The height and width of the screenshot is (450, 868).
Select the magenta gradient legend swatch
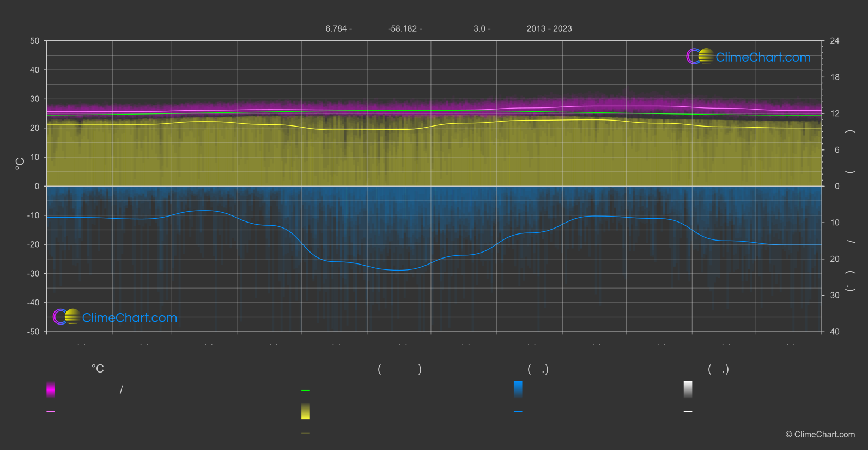tap(51, 389)
